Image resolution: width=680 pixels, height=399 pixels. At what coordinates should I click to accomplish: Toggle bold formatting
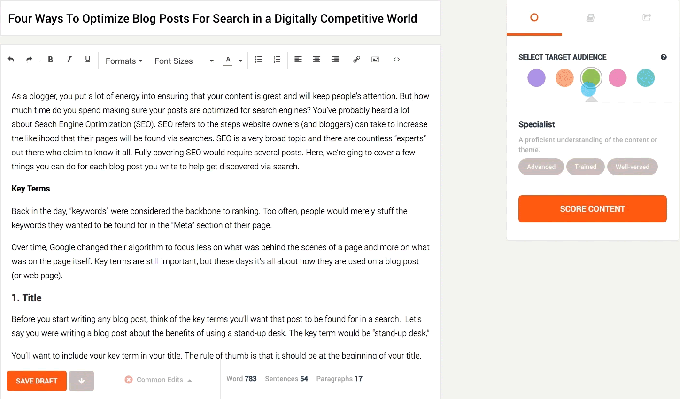point(50,59)
